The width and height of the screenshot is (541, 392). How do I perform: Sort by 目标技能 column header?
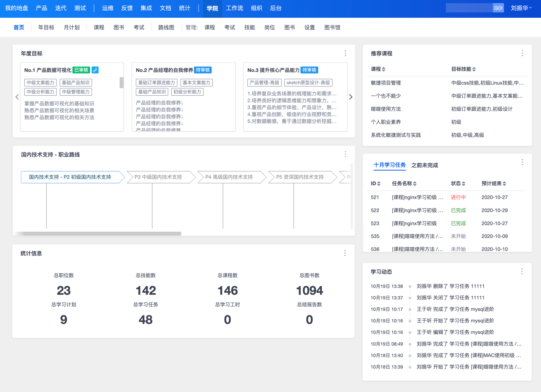pos(463,69)
